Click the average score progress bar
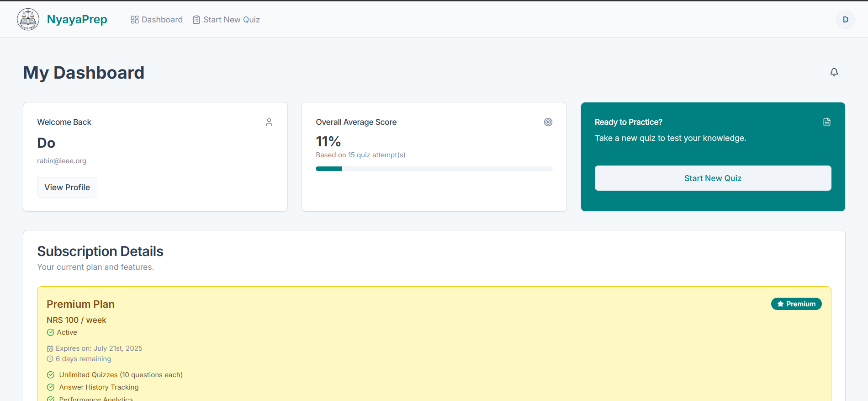The image size is (868, 401). click(434, 169)
